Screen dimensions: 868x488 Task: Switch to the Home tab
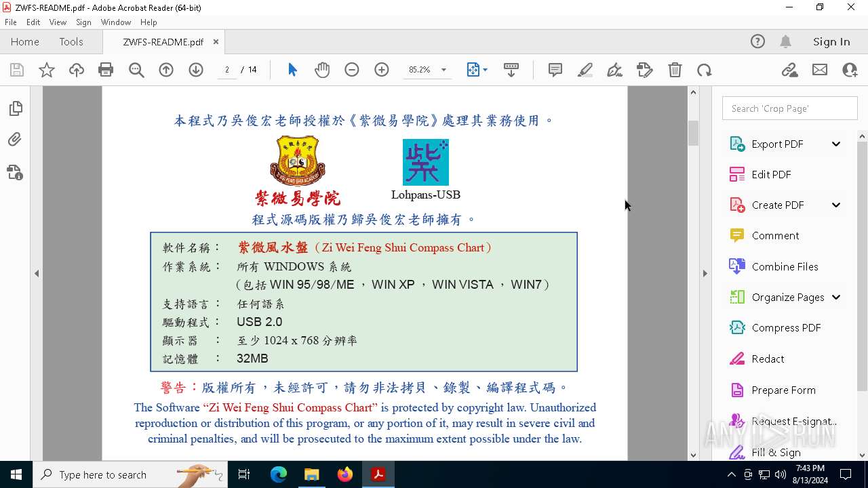tap(25, 41)
